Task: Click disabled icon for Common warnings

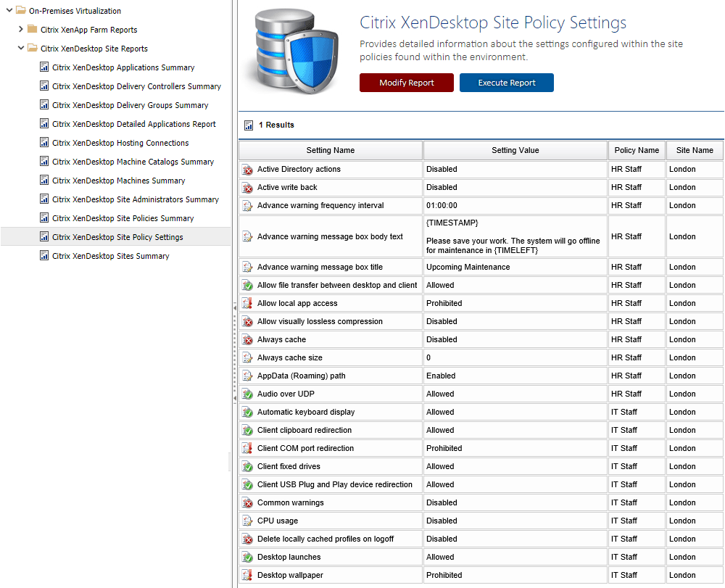Action: (247, 502)
